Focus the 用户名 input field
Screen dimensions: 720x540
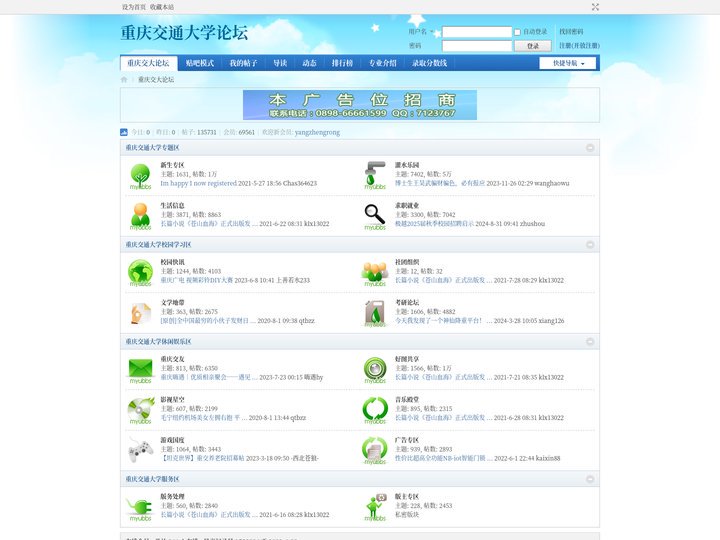pyautogui.click(x=477, y=32)
